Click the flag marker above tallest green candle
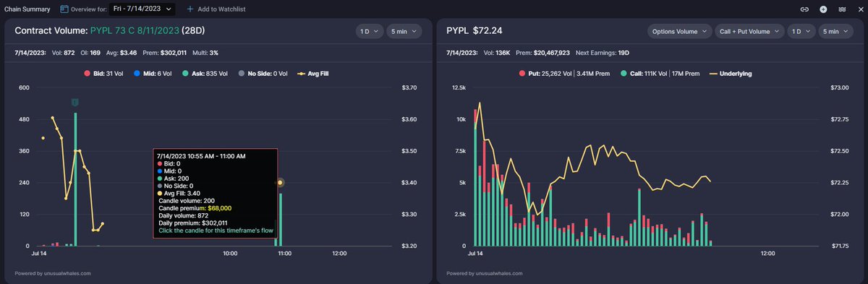 (75, 103)
